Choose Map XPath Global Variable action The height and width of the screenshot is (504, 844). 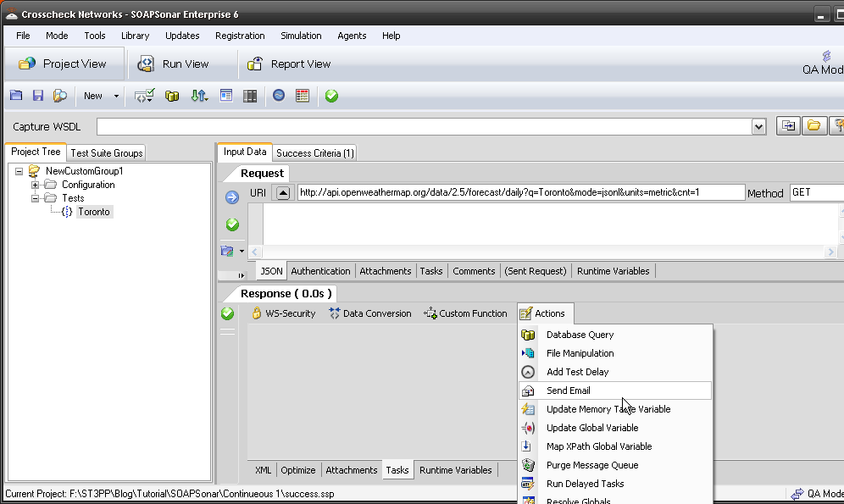tap(615, 446)
